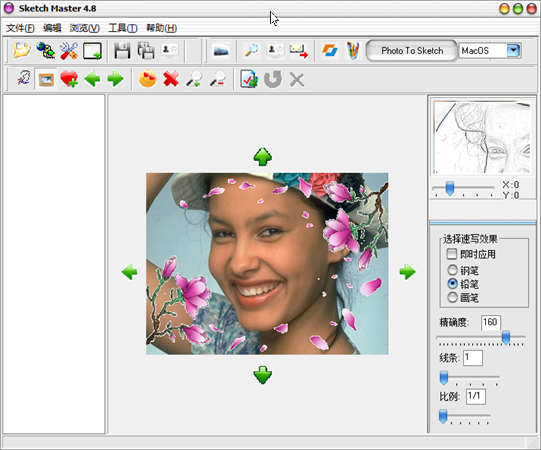Click the gray undo arrow icon
Image resolution: width=541 pixels, height=450 pixels.
[x=273, y=79]
